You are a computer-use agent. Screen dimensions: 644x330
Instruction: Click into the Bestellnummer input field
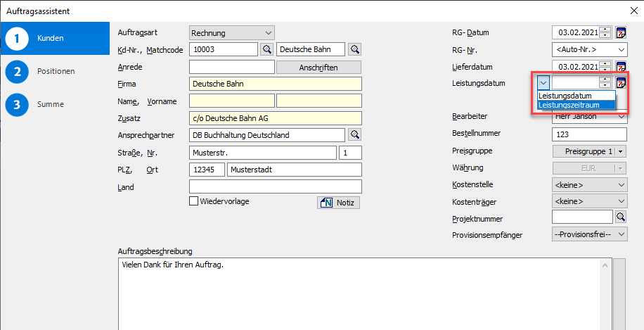tap(589, 134)
